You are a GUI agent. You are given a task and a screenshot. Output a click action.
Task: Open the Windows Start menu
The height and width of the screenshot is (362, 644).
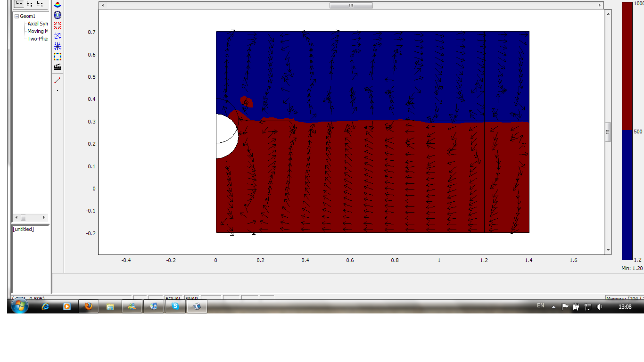(x=19, y=306)
